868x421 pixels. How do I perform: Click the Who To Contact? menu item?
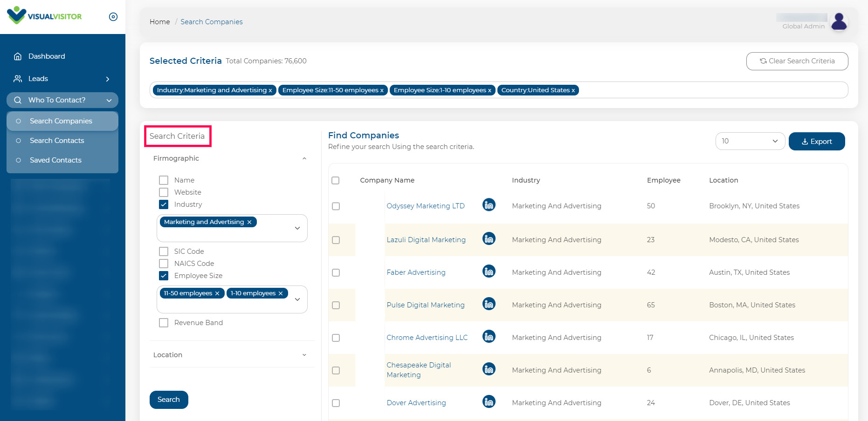(x=62, y=100)
